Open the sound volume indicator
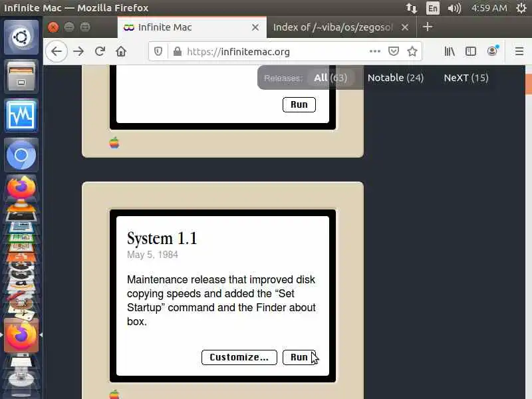The image size is (532, 399). click(454, 8)
